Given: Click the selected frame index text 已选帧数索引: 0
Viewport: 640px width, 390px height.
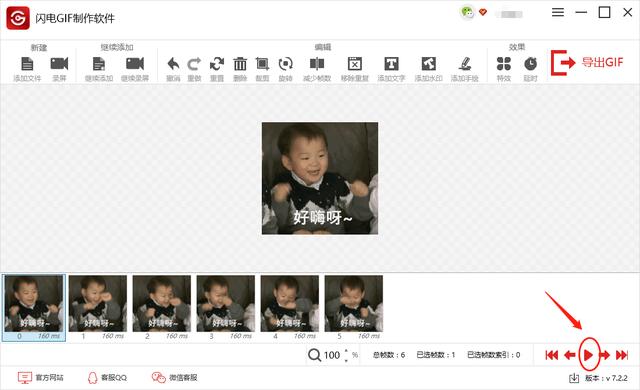Looking at the screenshot, I should pos(494,355).
